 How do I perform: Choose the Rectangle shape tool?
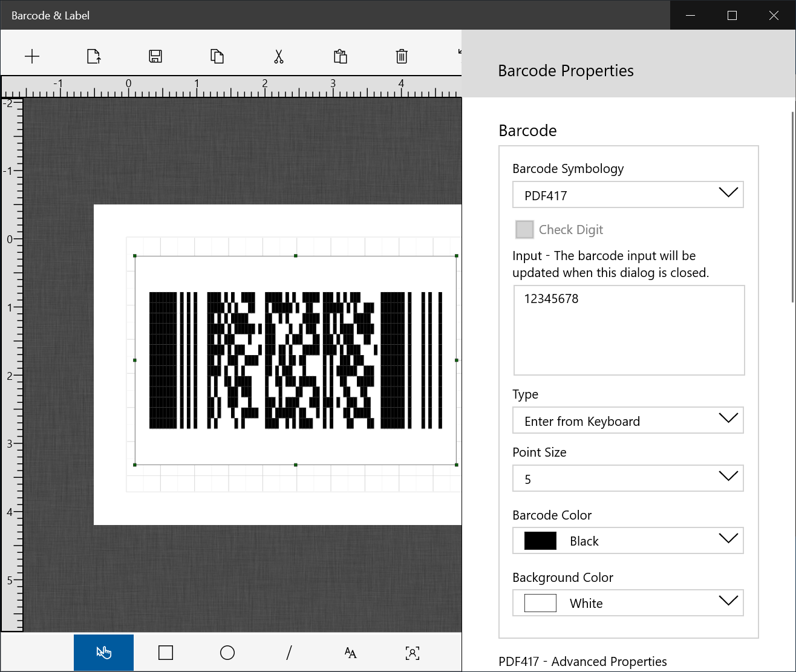click(166, 653)
